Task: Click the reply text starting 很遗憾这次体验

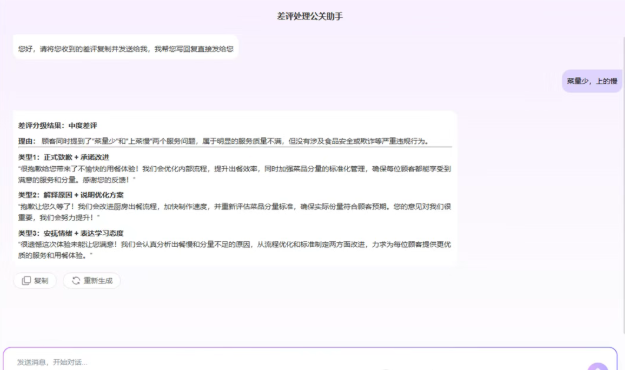Action: pos(234,250)
